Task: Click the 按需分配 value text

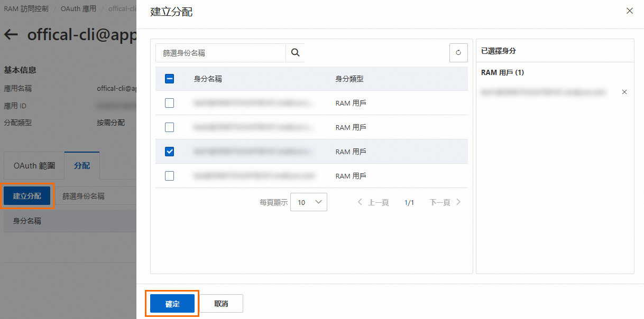Action: (111, 123)
